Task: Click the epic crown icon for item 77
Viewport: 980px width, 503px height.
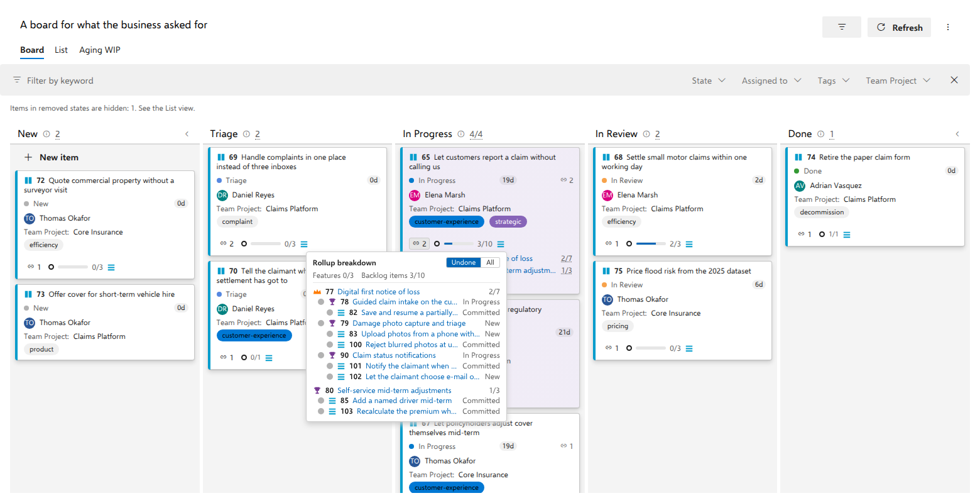Action: click(317, 292)
